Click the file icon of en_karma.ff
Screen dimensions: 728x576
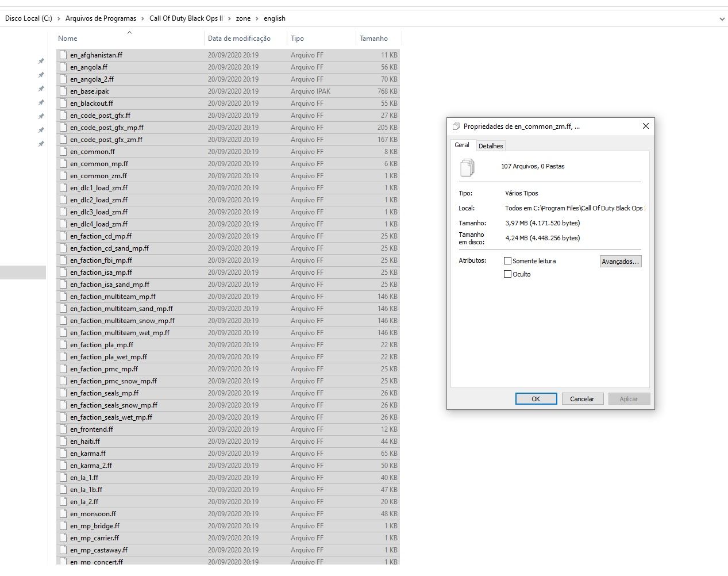63,454
